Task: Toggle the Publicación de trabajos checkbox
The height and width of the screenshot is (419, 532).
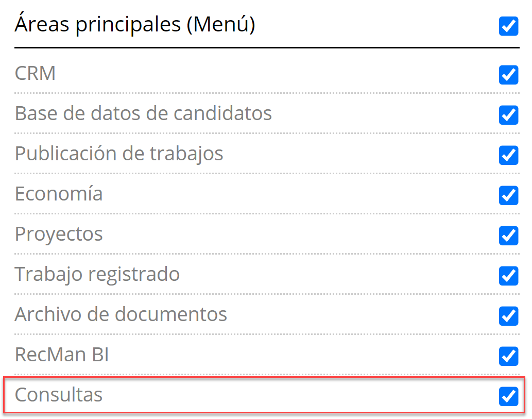Action: point(508,155)
